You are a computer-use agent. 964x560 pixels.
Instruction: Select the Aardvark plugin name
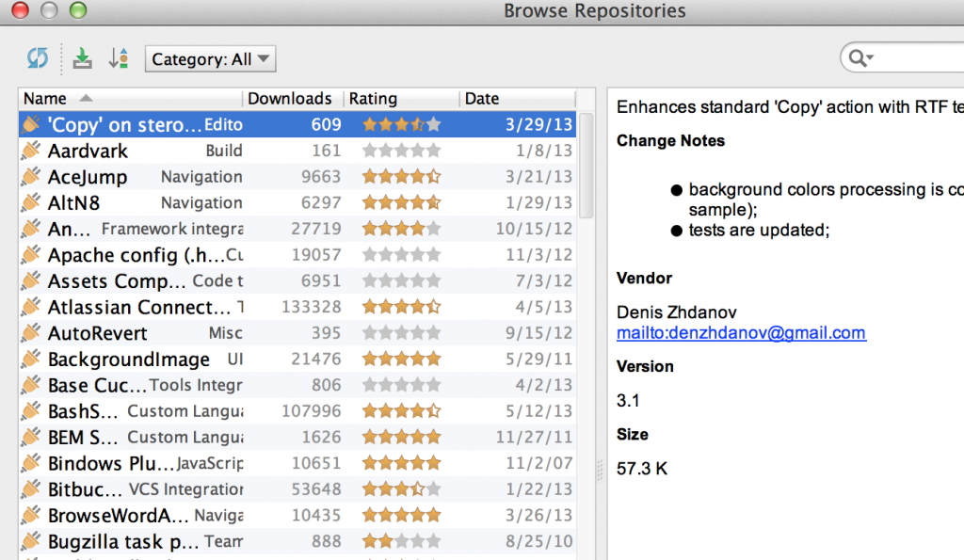click(x=88, y=151)
